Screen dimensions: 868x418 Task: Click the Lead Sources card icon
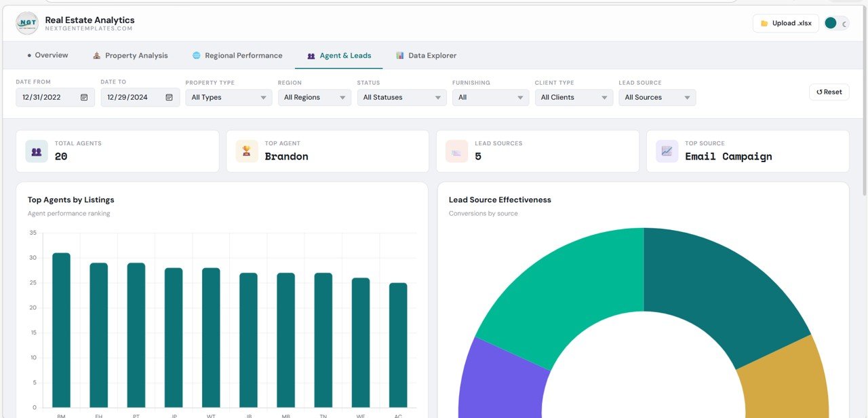click(x=456, y=151)
